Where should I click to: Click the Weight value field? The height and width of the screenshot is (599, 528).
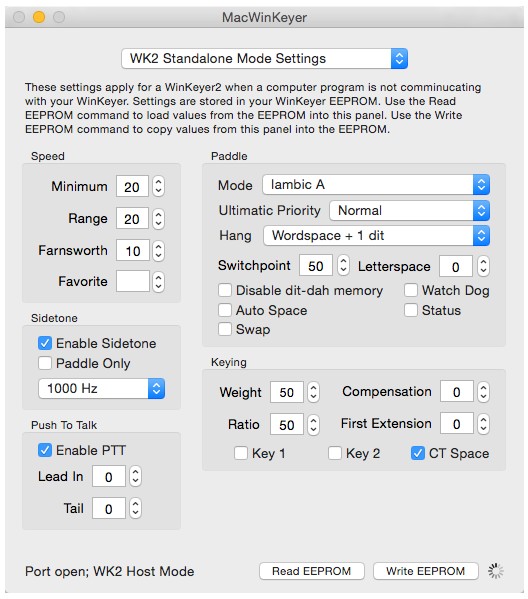pyautogui.click(x=287, y=392)
